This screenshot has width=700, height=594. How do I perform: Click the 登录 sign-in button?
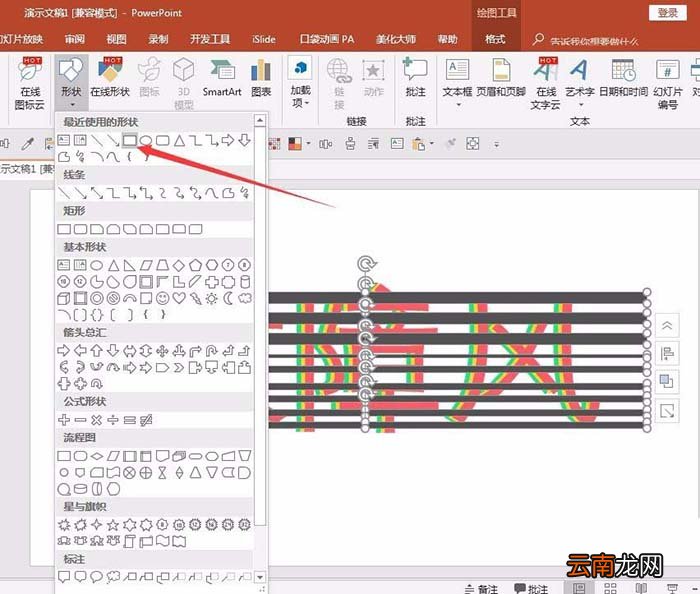(668, 13)
